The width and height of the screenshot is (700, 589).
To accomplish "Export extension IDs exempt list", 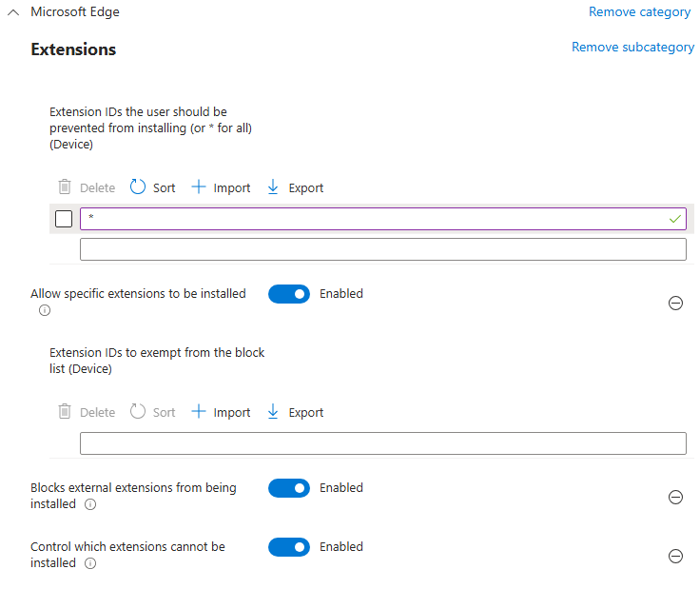I will coord(295,412).
